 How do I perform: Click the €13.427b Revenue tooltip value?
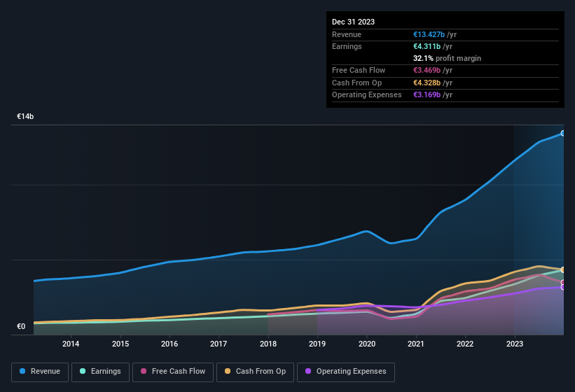[431, 34]
